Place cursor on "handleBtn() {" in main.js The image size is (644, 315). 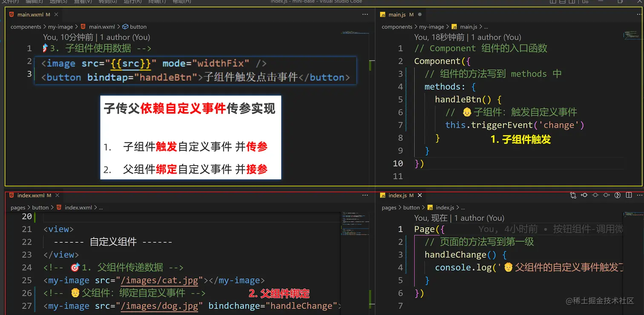point(468,100)
